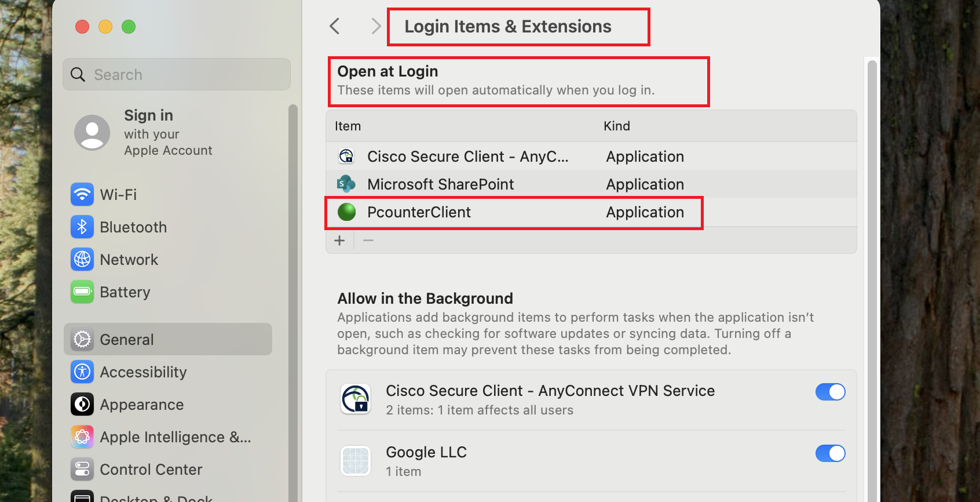980x502 pixels.
Task: Click the Apple Intelligence icon
Action: (x=82, y=436)
